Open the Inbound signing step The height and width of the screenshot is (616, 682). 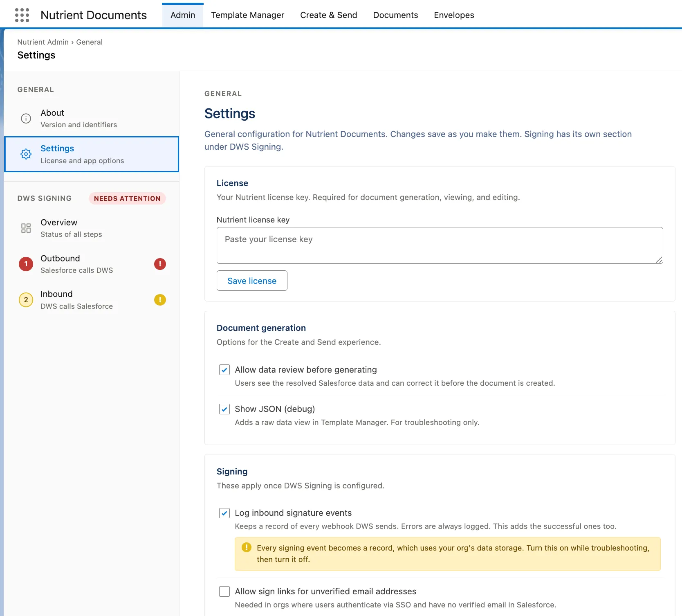[x=92, y=300]
